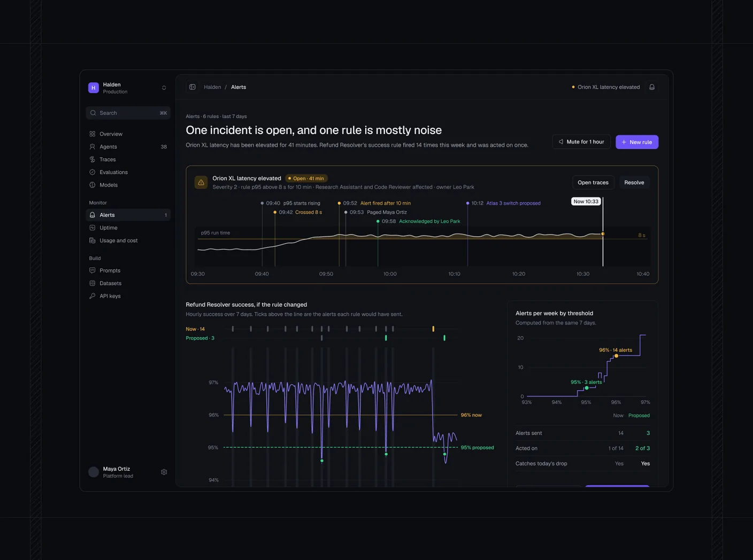753x560 pixels.
Task: Create a rule with New rule button
Action: [637, 142]
